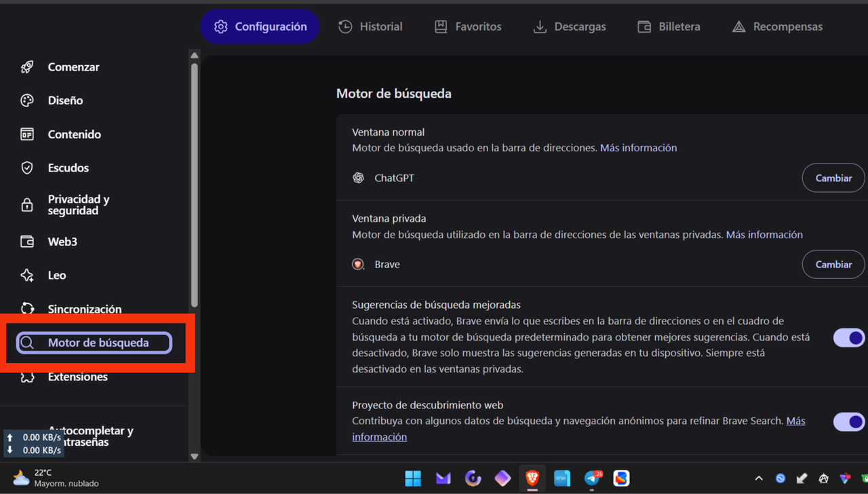
Task: Click the anarchy-style circle A tray icon
Action: click(x=823, y=478)
